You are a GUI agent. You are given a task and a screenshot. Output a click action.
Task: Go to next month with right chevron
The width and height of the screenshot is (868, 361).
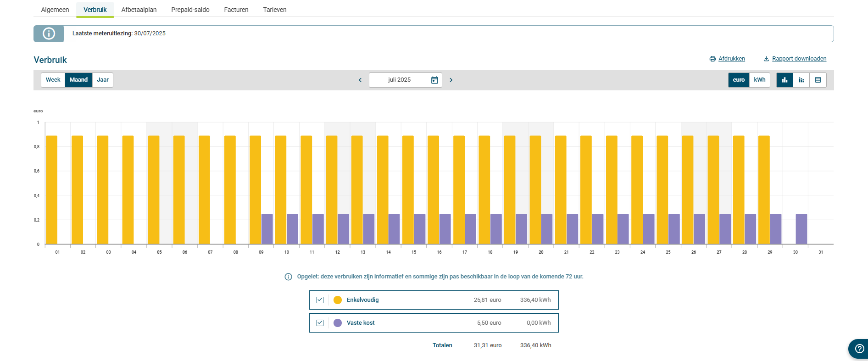(x=451, y=80)
